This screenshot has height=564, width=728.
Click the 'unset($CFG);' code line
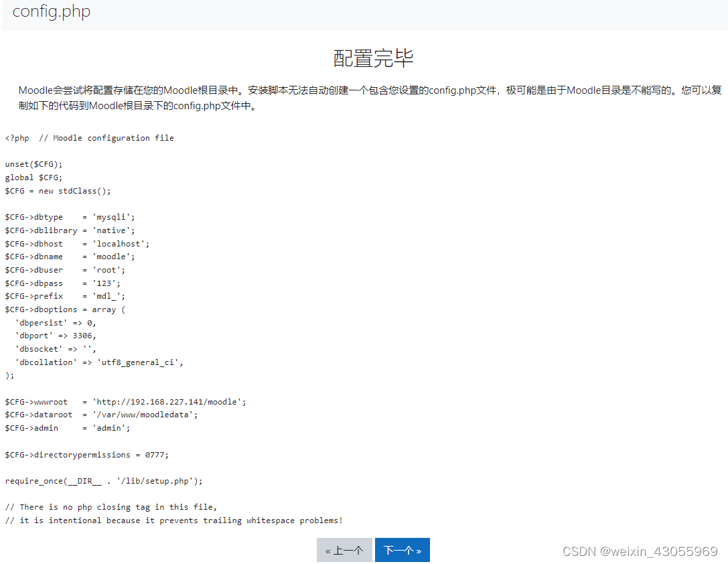(33, 164)
